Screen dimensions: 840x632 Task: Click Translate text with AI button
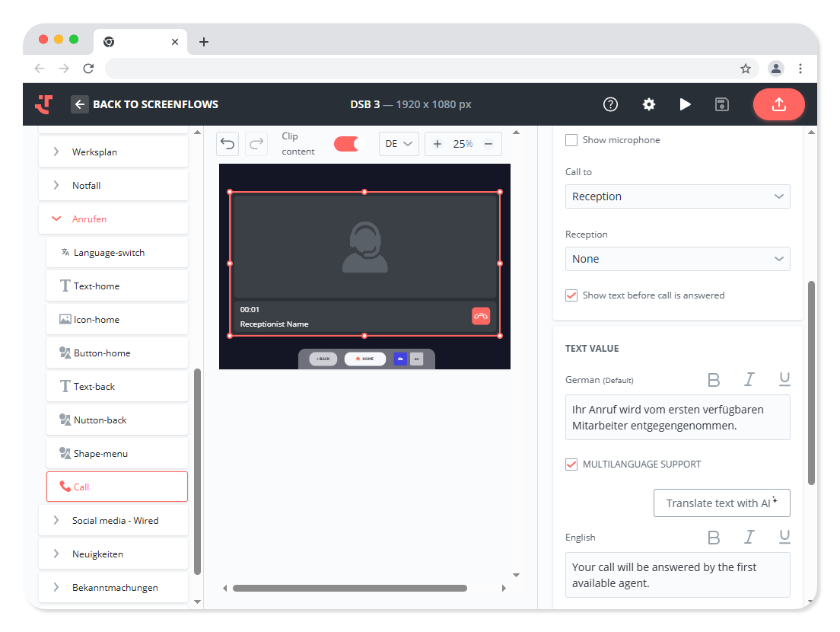(x=721, y=503)
